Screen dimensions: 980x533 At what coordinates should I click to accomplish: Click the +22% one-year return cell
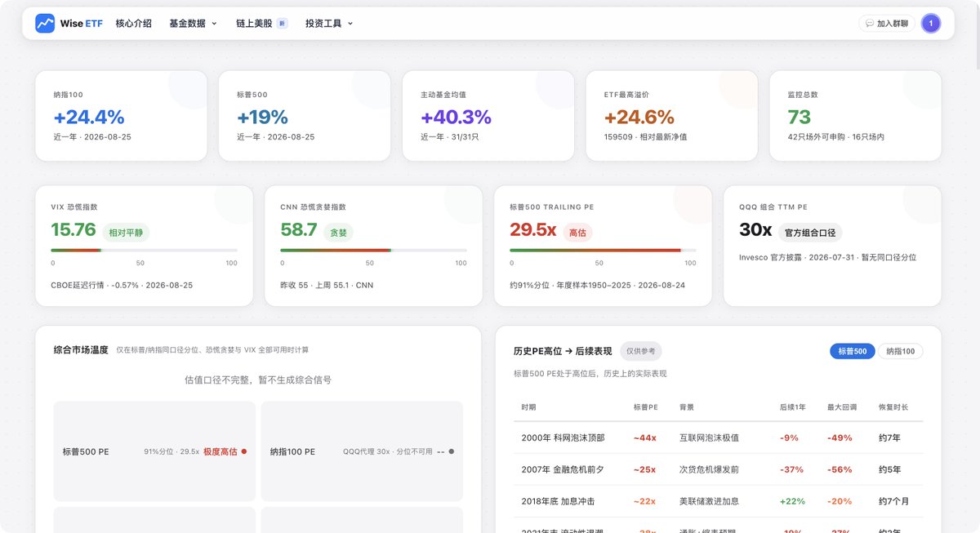point(792,501)
